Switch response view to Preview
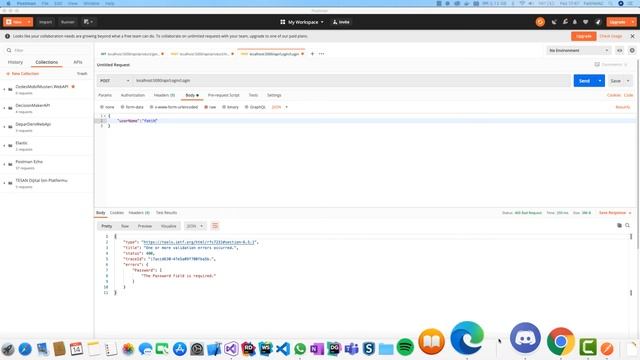640x360 pixels. pos(144,226)
